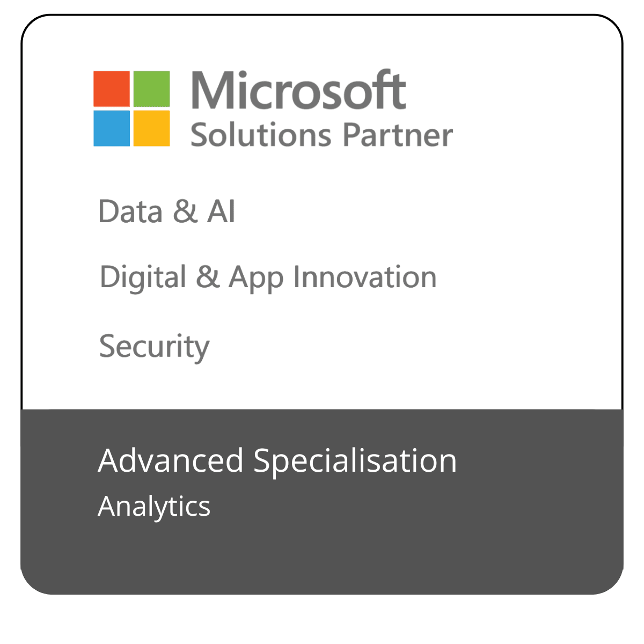Click the word App in Digital & App Innovation
644x644 pixels.
point(255,277)
